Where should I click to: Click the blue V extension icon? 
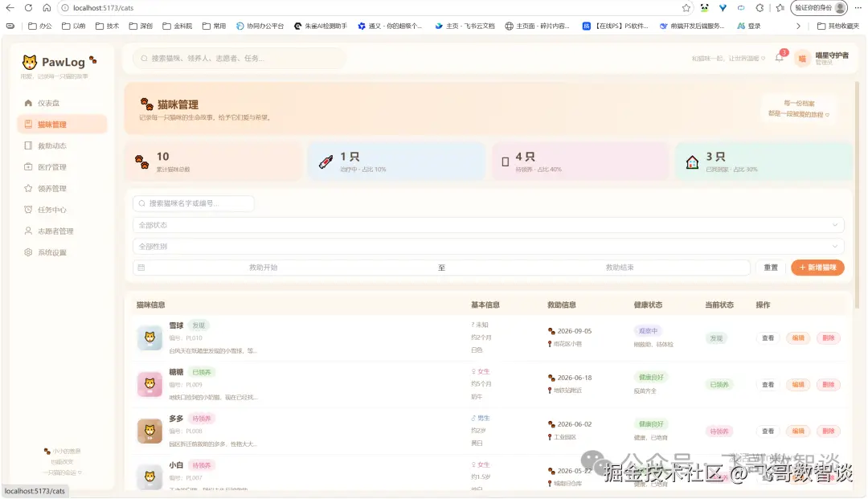click(x=723, y=8)
